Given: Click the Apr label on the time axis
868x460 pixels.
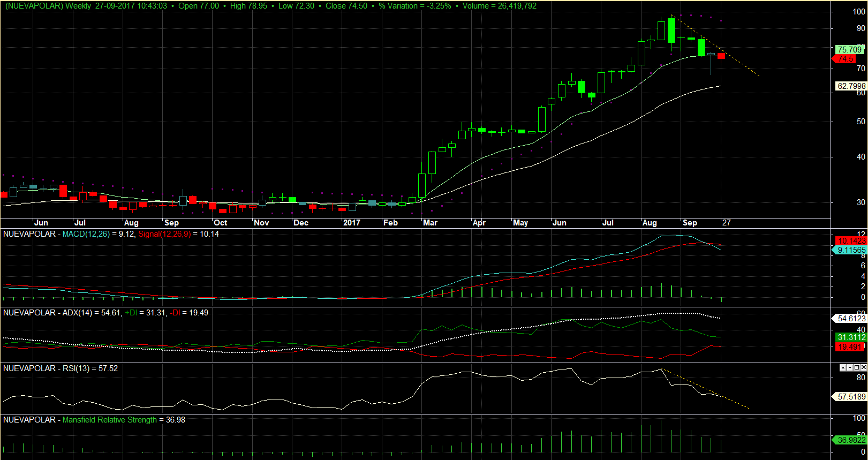Looking at the screenshot, I should click(479, 223).
